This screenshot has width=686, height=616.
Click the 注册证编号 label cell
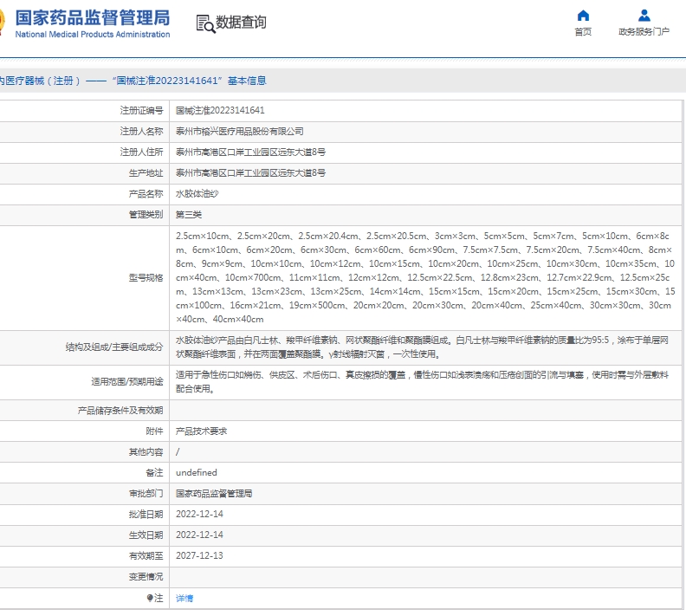click(x=141, y=110)
